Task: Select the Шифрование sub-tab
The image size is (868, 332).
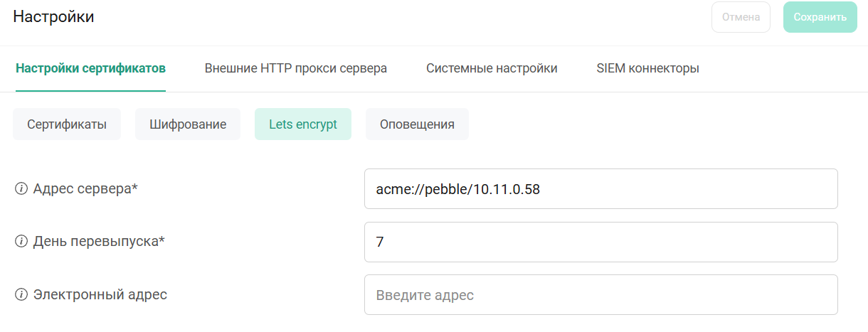Action: pyautogui.click(x=188, y=124)
